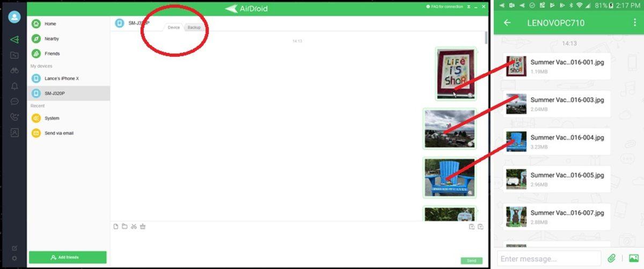The height and width of the screenshot is (269, 644).
Task: Open the user profile avatar in AirDroid
Action: pos(14,17)
